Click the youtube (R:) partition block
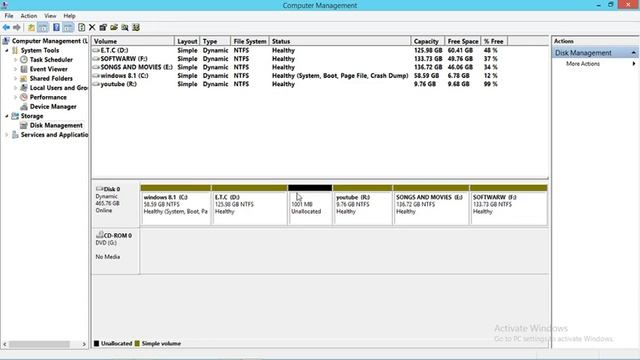Screen dimensions: 640x360 click(362, 204)
